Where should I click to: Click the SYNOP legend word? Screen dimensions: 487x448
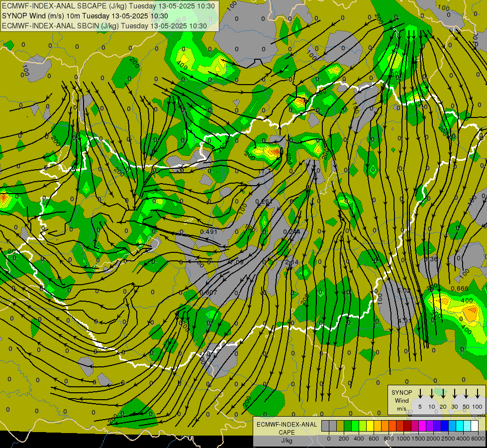(401, 392)
